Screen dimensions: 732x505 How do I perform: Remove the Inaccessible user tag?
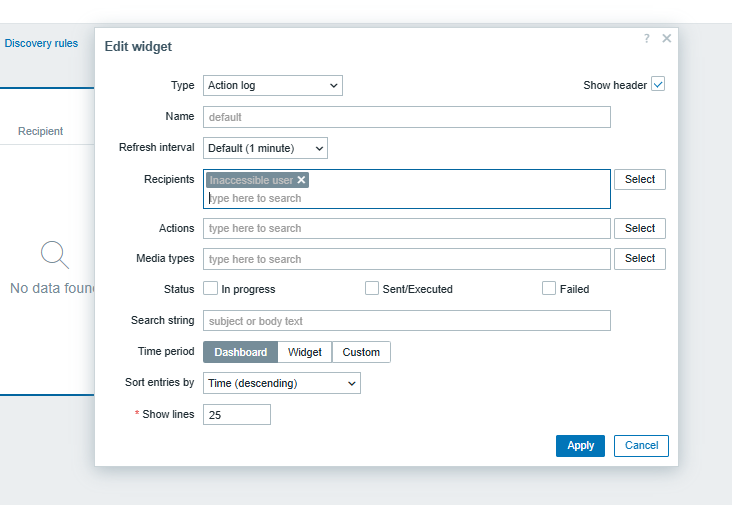tap(301, 180)
